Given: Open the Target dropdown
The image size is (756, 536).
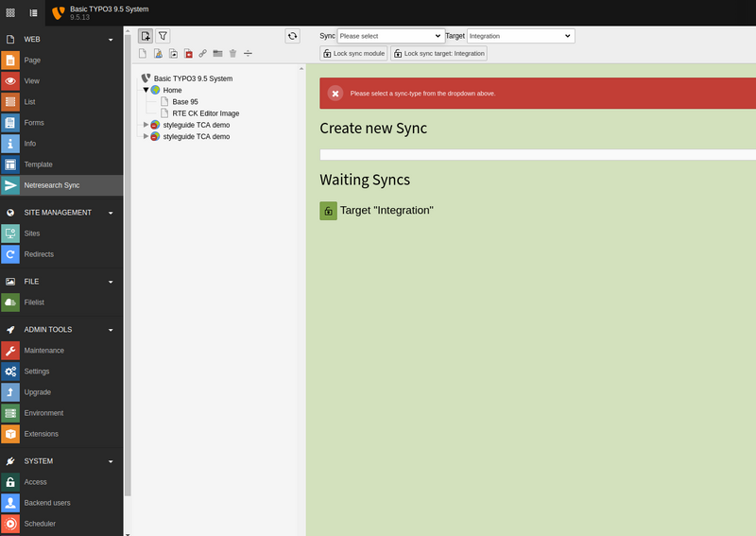Looking at the screenshot, I should pos(520,36).
